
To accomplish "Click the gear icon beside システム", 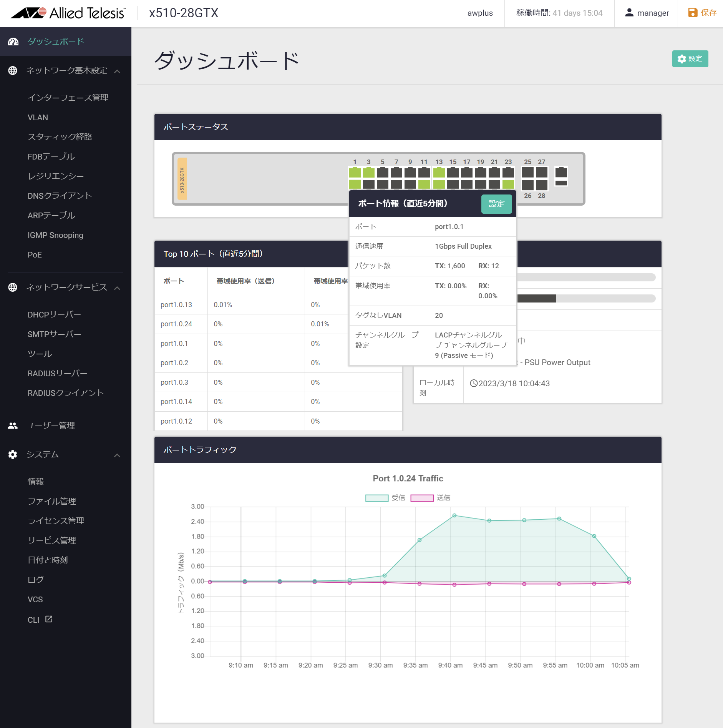I will pyautogui.click(x=13, y=455).
